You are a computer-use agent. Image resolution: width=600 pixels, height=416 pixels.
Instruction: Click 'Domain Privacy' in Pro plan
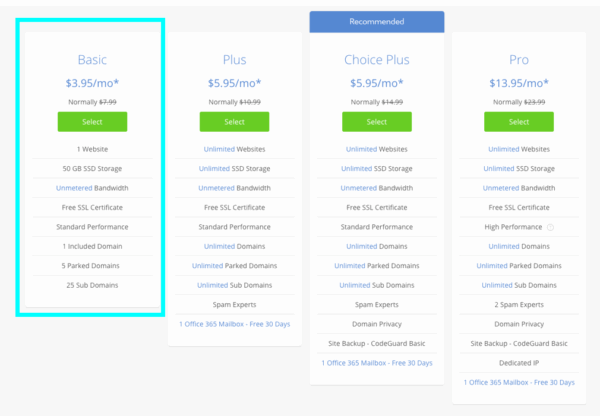pyautogui.click(x=519, y=324)
